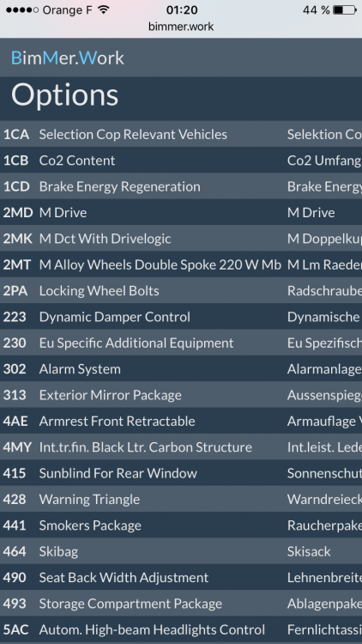Select M Dct With Drivelogic option
Image resolution: width=362 pixels, height=644 pixels.
[x=181, y=239]
